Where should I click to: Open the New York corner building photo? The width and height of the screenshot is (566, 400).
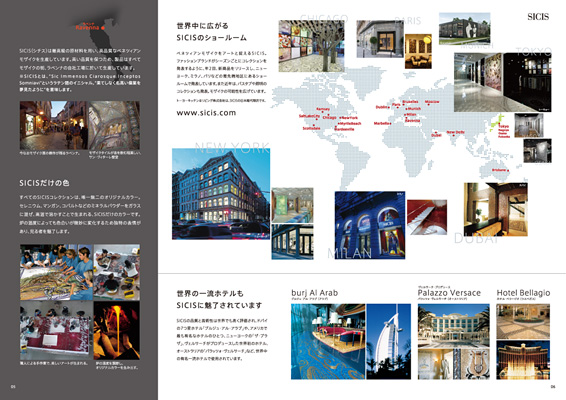point(221,194)
